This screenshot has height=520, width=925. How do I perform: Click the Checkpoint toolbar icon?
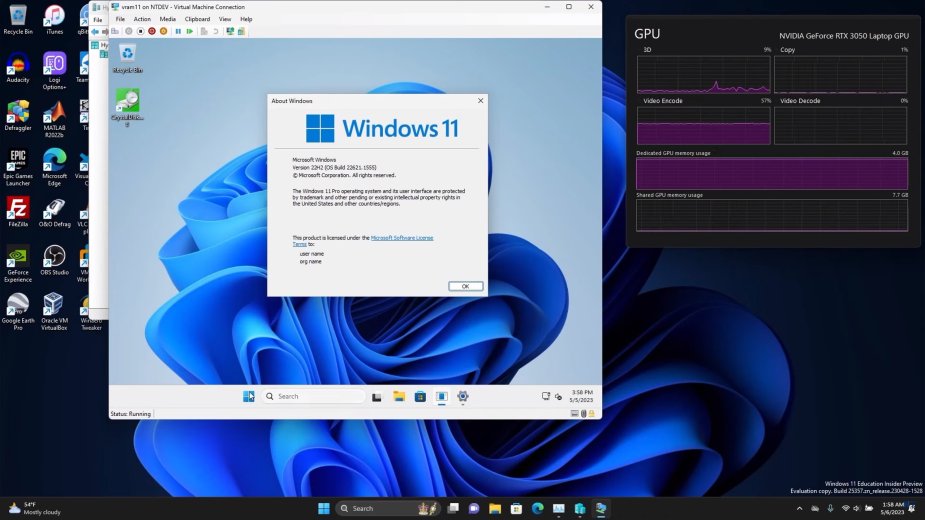204,31
